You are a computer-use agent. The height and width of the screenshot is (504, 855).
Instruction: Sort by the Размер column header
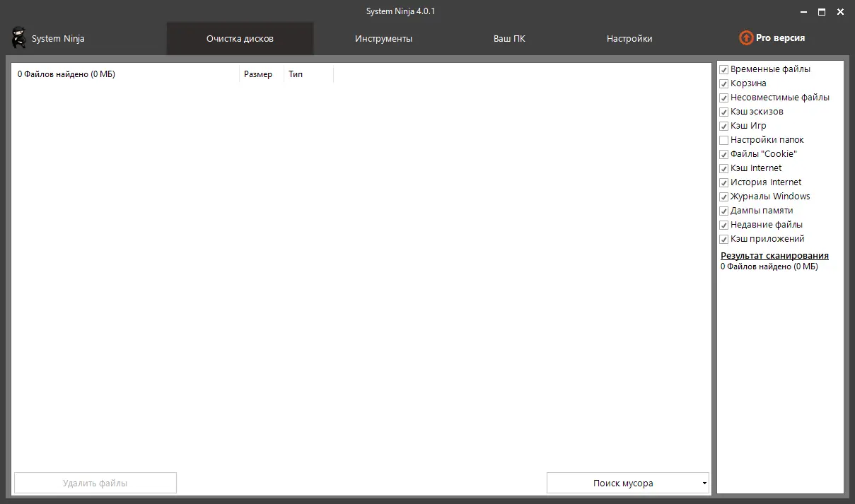(x=261, y=74)
